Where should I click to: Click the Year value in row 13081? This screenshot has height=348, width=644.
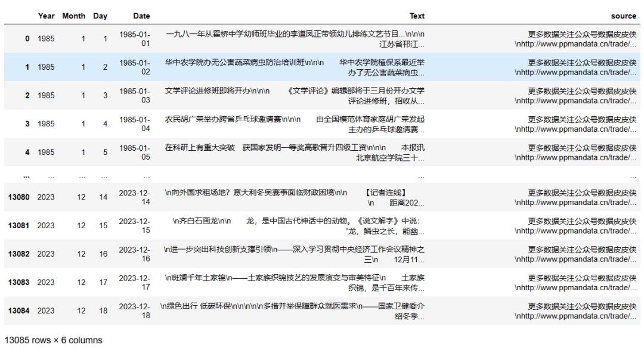click(46, 226)
